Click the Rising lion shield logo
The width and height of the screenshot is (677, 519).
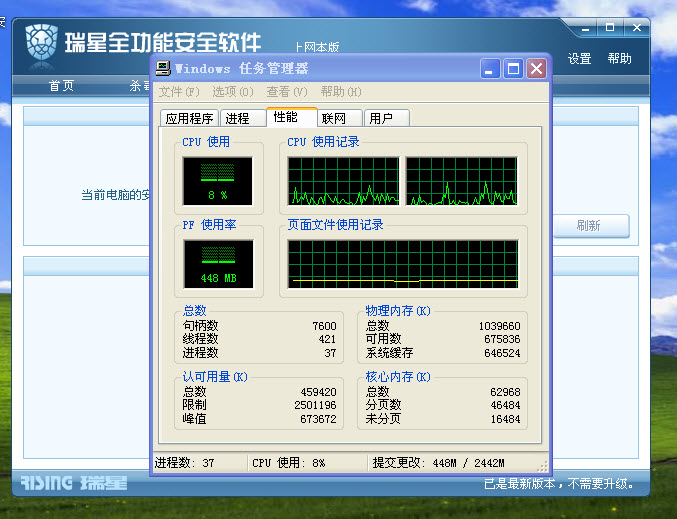pyautogui.click(x=41, y=42)
